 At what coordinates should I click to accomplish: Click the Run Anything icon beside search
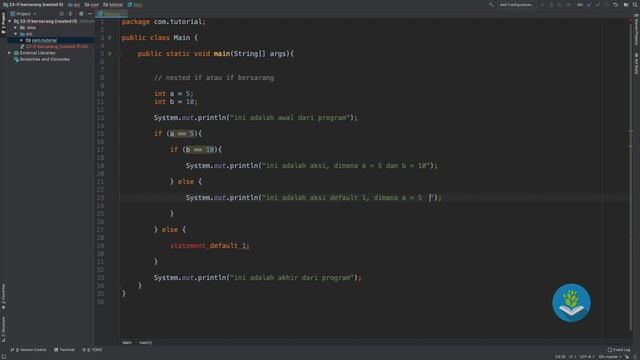(x=626, y=4)
